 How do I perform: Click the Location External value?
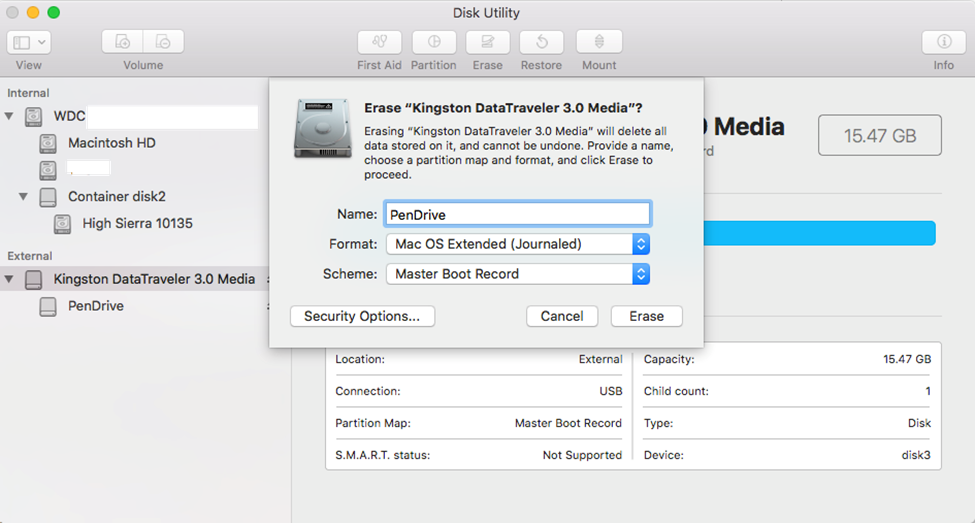click(601, 359)
